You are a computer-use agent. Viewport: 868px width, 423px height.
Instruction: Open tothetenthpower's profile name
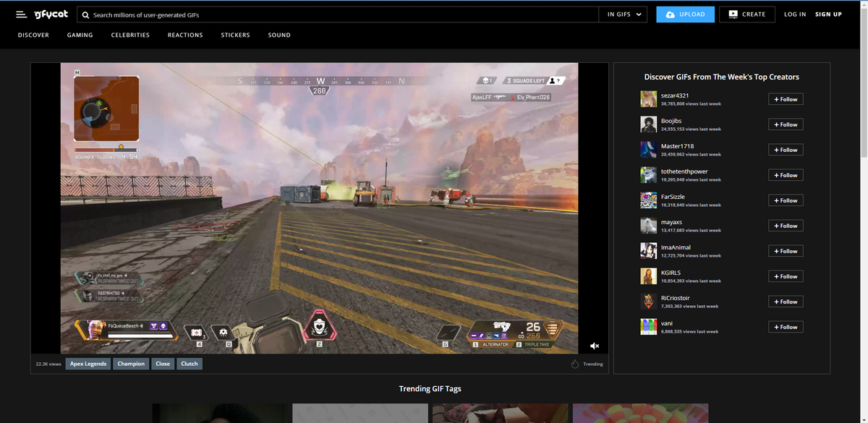coord(684,171)
